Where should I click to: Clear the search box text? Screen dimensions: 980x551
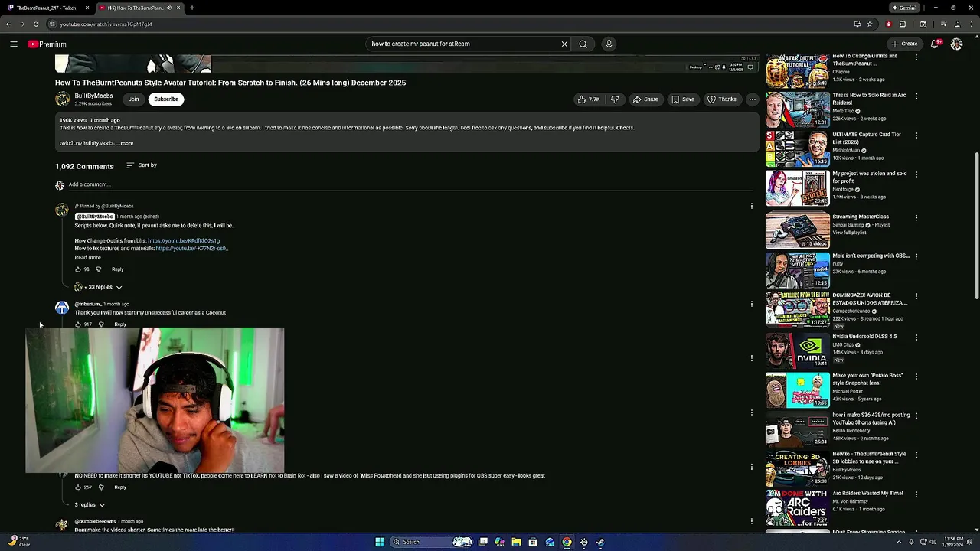tap(564, 44)
